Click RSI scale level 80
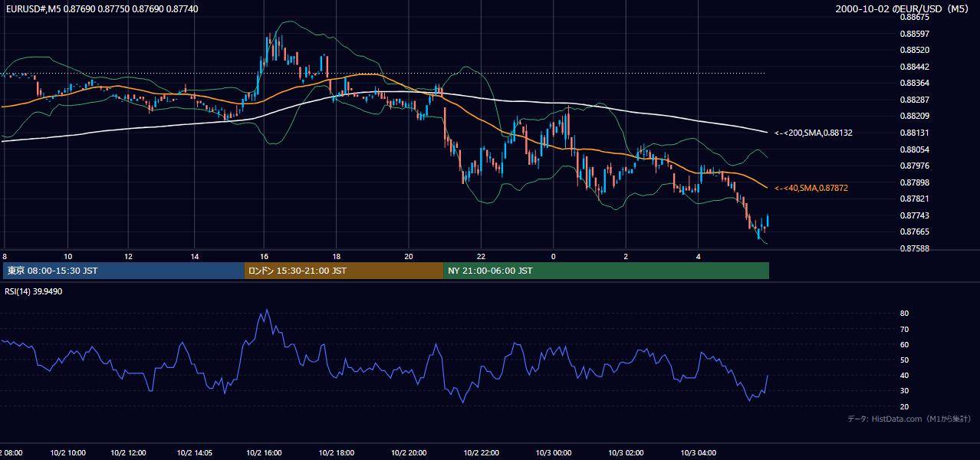The width and height of the screenshot is (980, 460). [x=904, y=314]
